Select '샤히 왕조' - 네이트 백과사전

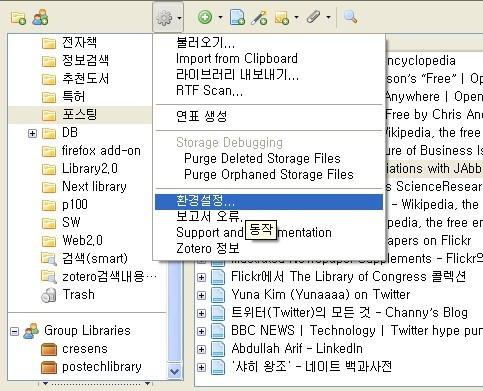[x=311, y=367]
